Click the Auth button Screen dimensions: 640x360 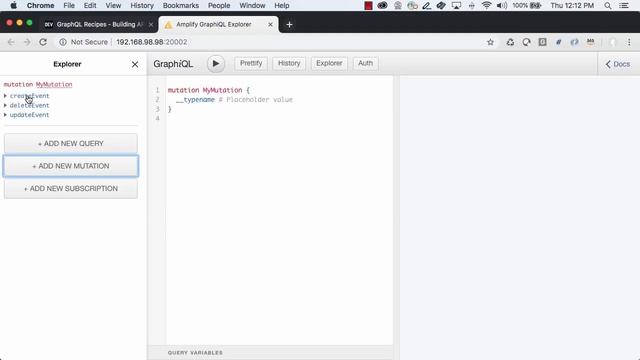pos(365,63)
